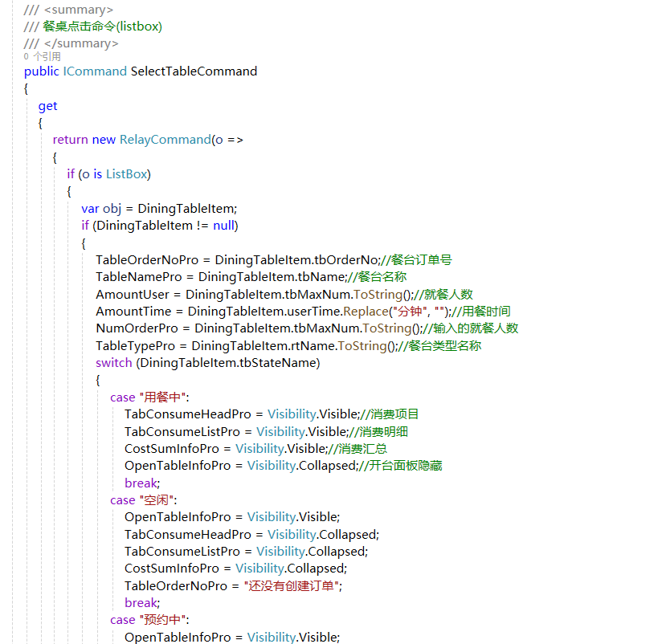Screen dimensions: 662x644
Task: Click the AmountUser identifier
Action: click(x=132, y=295)
